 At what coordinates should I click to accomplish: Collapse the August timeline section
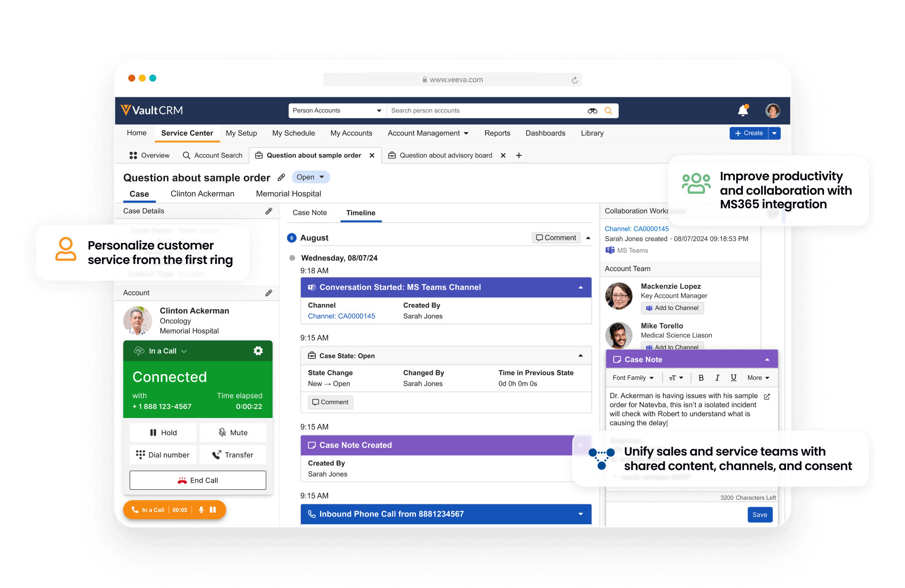[588, 238]
